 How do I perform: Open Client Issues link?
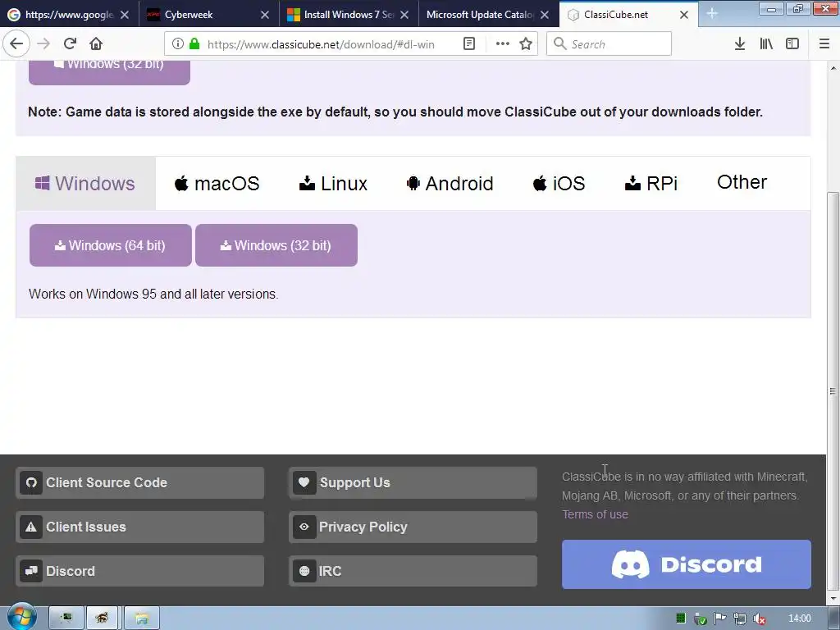click(x=139, y=527)
